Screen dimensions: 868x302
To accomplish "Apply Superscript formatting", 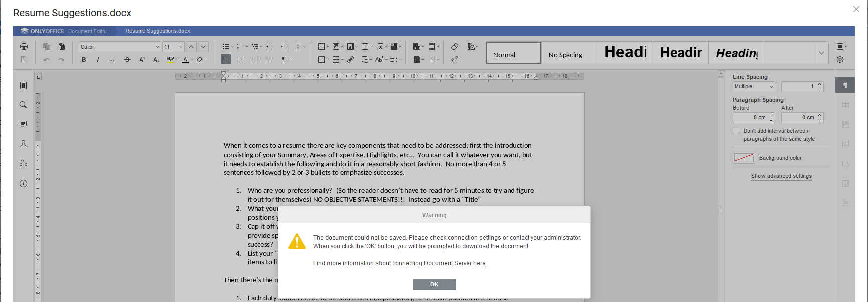I will point(142,60).
